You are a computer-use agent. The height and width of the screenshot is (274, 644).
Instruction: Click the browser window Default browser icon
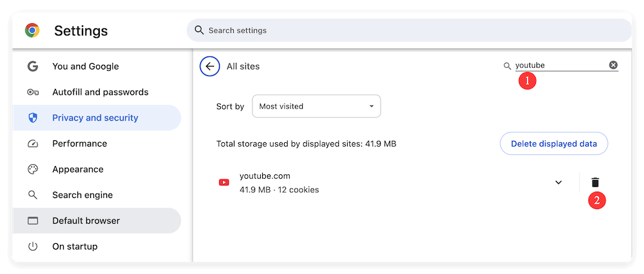(32, 221)
